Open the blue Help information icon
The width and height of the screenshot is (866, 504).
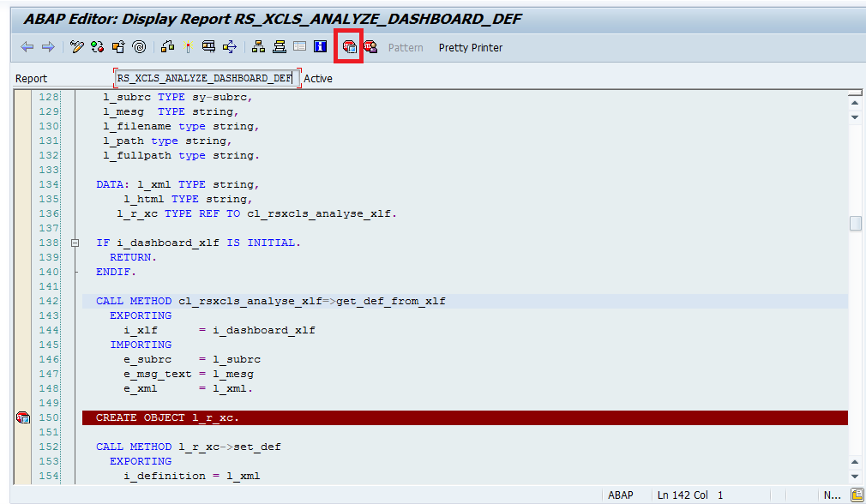(321, 47)
